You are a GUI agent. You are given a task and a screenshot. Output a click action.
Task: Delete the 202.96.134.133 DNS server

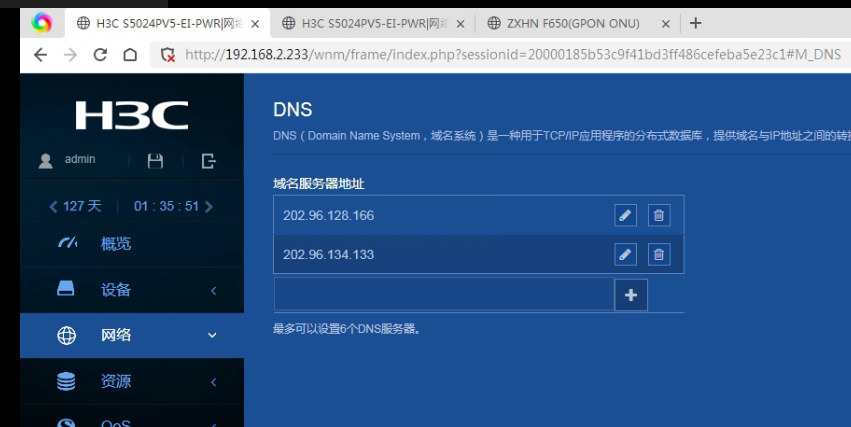point(659,254)
